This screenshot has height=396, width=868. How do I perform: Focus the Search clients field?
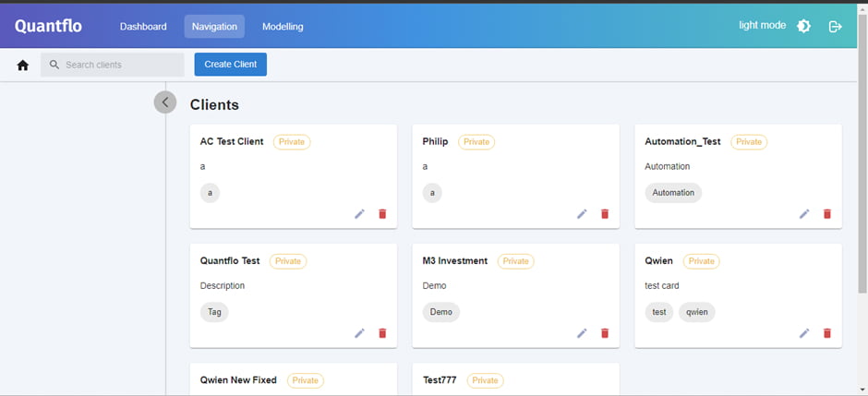tap(113, 65)
